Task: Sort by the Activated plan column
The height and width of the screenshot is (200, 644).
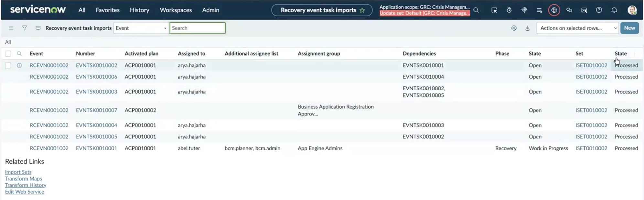Action: (x=141, y=54)
